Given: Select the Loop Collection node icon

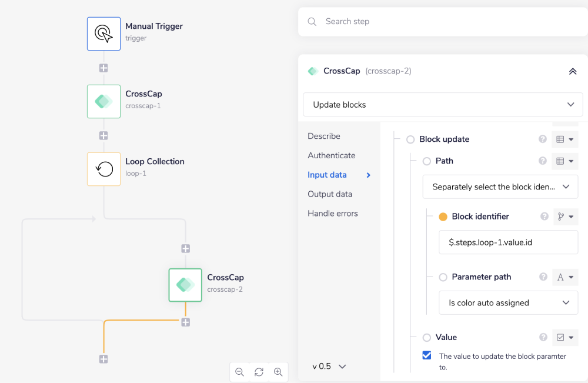Looking at the screenshot, I should (104, 169).
